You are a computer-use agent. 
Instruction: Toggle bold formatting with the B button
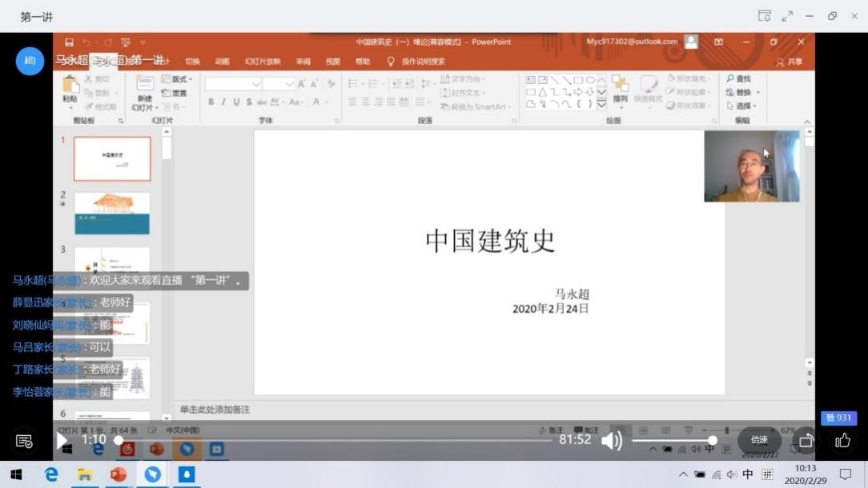tap(211, 102)
